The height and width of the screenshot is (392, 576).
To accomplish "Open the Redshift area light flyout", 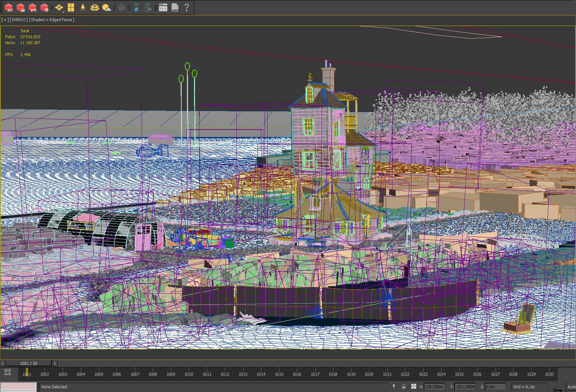I will click(59, 7).
